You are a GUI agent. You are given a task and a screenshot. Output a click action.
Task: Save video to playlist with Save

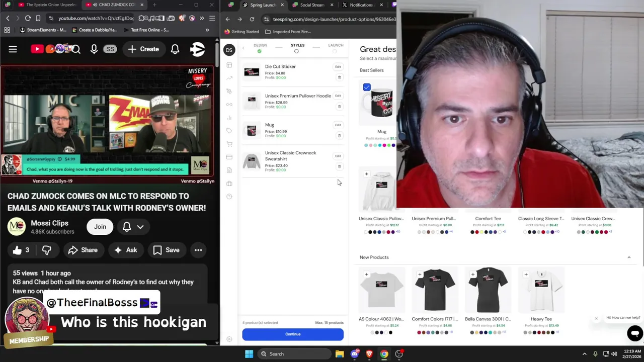[167, 250]
